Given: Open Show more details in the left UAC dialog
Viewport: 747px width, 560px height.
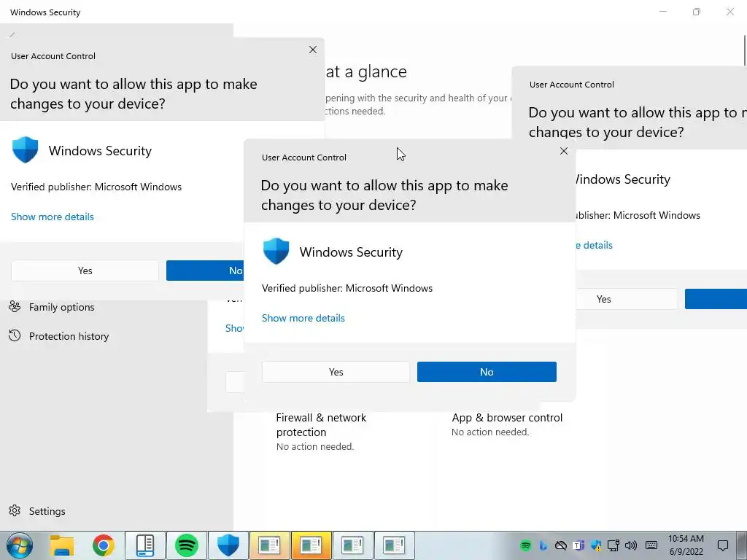Looking at the screenshot, I should pyautogui.click(x=53, y=217).
